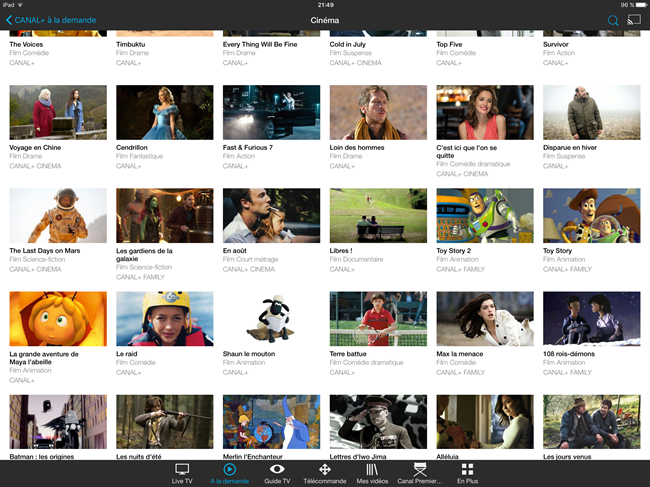Open Voyage en Chine thumbnail
Screen dimensions: 650x487
pyautogui.click(x=58, y=112)
